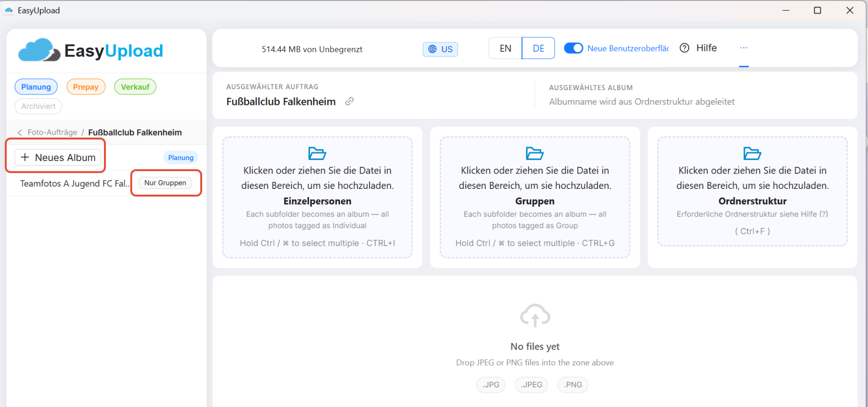Image resolution: width=868 pixels, height=407 pixels.
Task: Switch language to DE
Action: (x=538, y=48)
